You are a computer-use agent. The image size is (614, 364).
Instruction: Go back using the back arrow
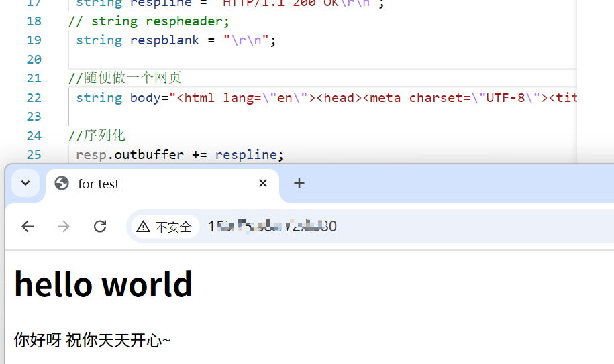(x=28, y=227)
